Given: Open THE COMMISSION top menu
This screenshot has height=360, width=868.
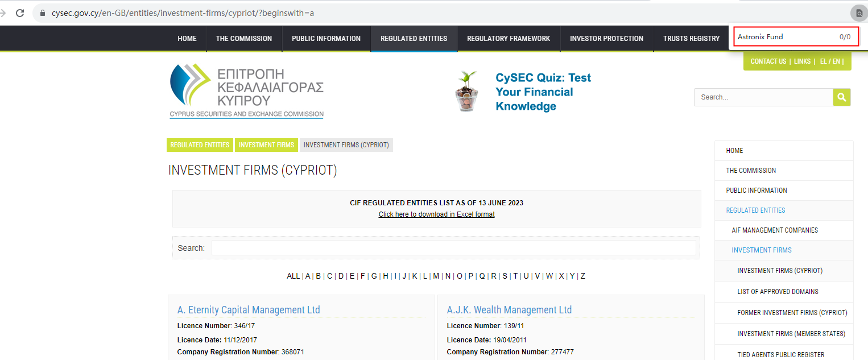Looking at the screenshot, I should click(244, 39).
